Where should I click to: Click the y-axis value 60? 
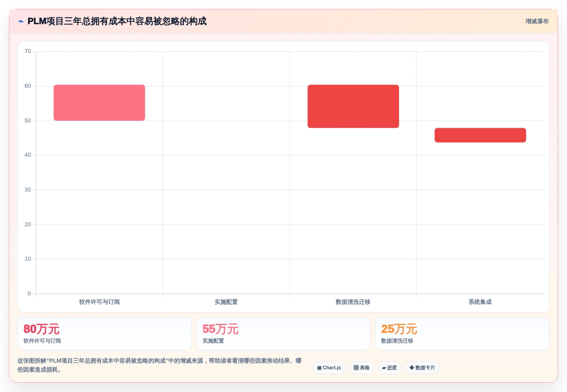tap(28, 86)
